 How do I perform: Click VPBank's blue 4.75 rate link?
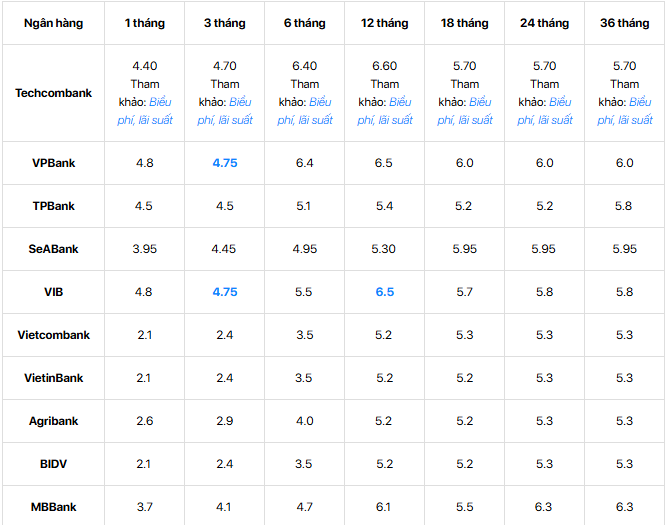(x=225, y=163)
